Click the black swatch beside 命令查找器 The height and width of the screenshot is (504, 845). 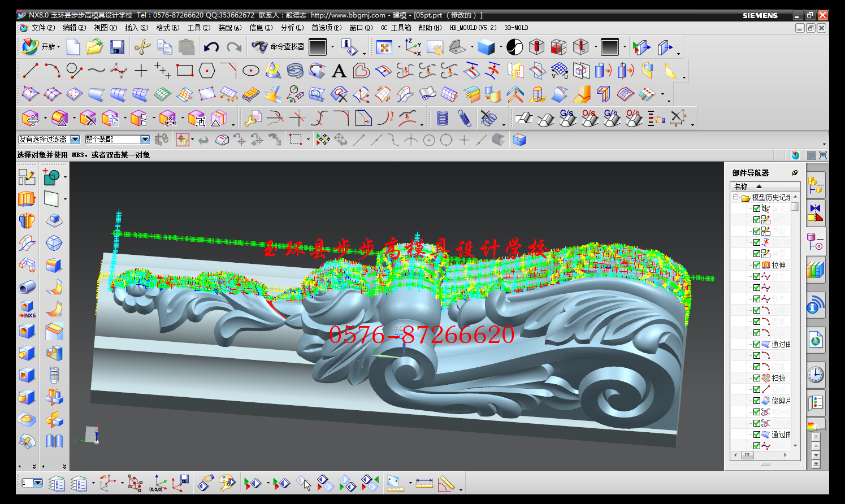click(318, 47)
